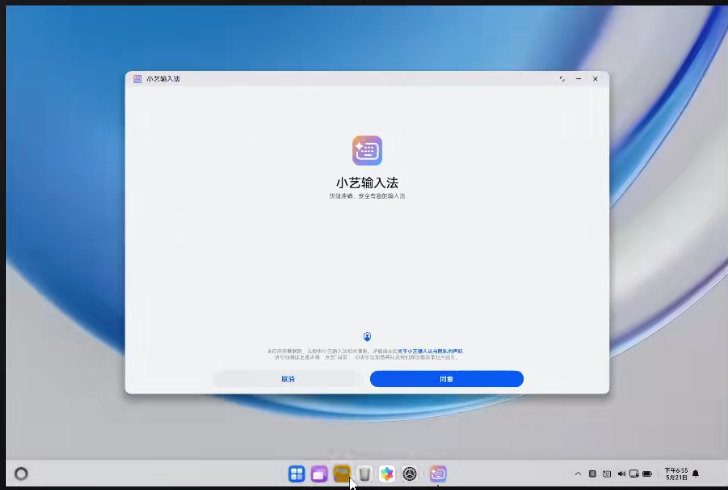Click the volume speaker tray icon
Screen dimensions: 728x490
(621, 474)
